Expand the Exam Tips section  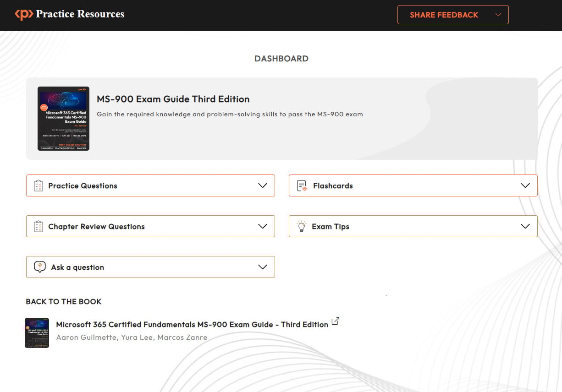[x=525, y=226]
